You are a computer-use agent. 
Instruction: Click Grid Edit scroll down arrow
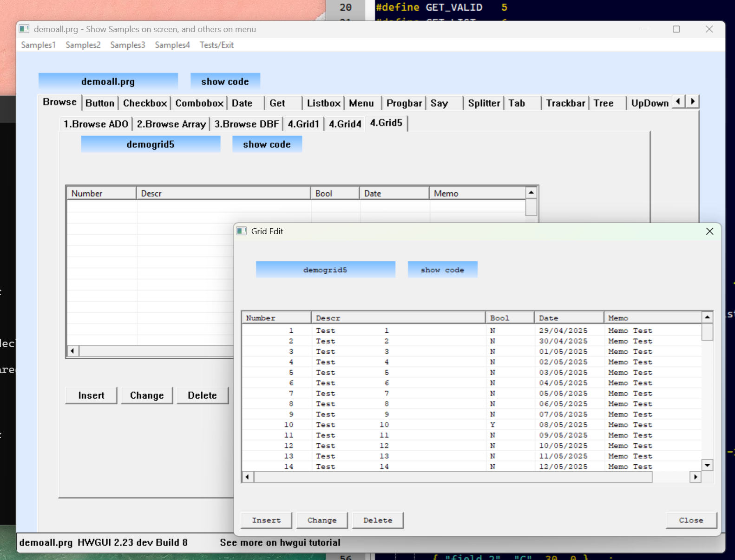coord(707,465)
